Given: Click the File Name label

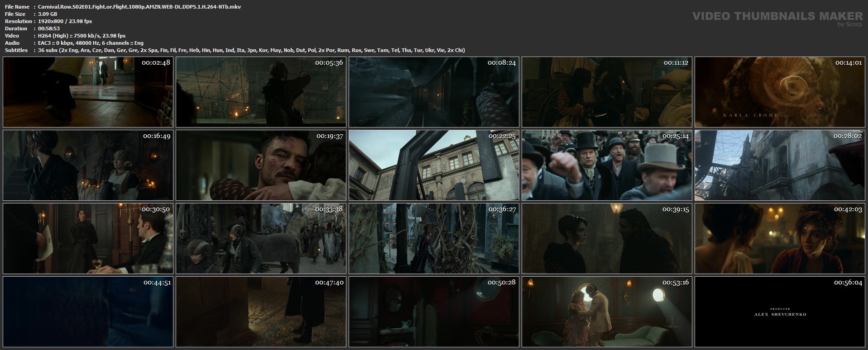Looking at the screenshot, I should (x=17, y=7).
